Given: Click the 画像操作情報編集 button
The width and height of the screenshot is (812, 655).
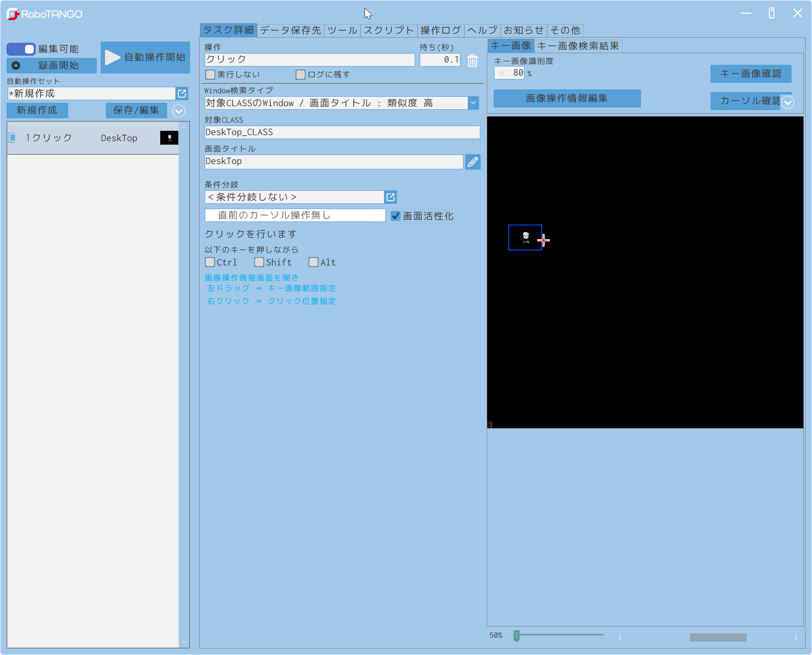Looking at the screenshot, I should 567,98.
